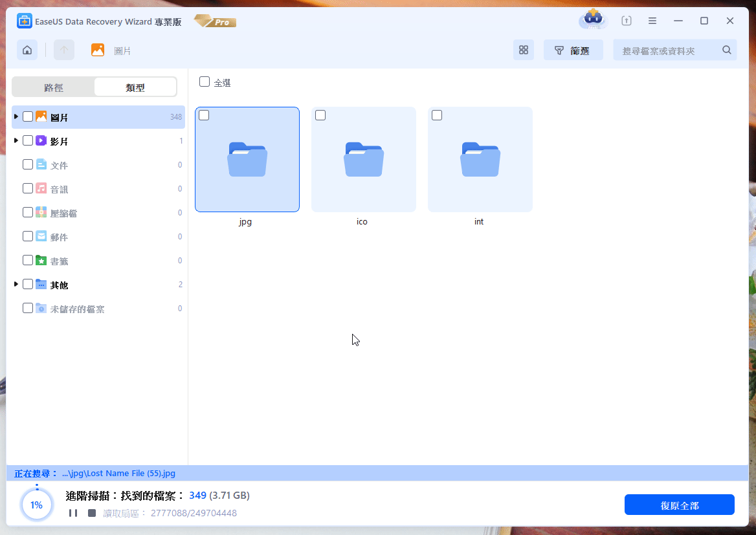Tick the jpg folder checkbox
Viewport: 756px width, 535px height.
[x=204, y=115]
